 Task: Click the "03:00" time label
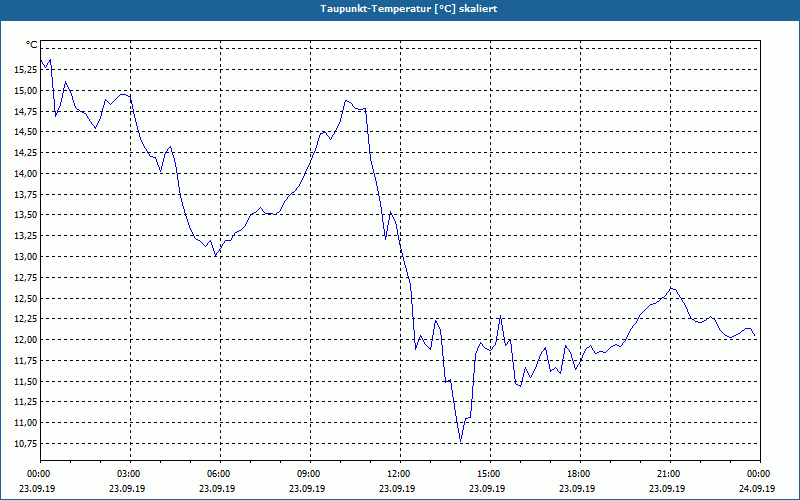pos(128,474)
